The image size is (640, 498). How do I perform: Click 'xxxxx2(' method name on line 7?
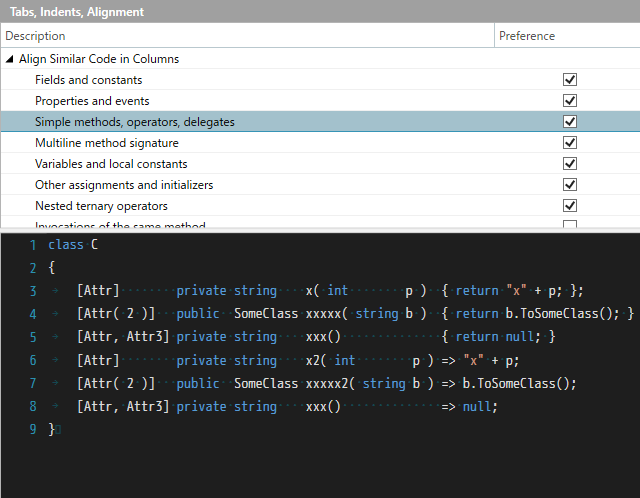pos(330,383)
